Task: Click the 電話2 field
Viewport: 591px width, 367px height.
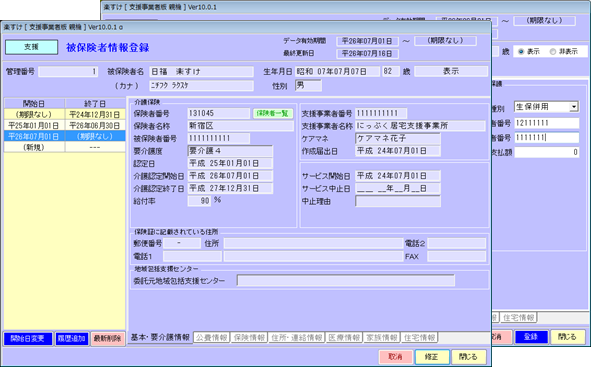Action: [456, 243]
